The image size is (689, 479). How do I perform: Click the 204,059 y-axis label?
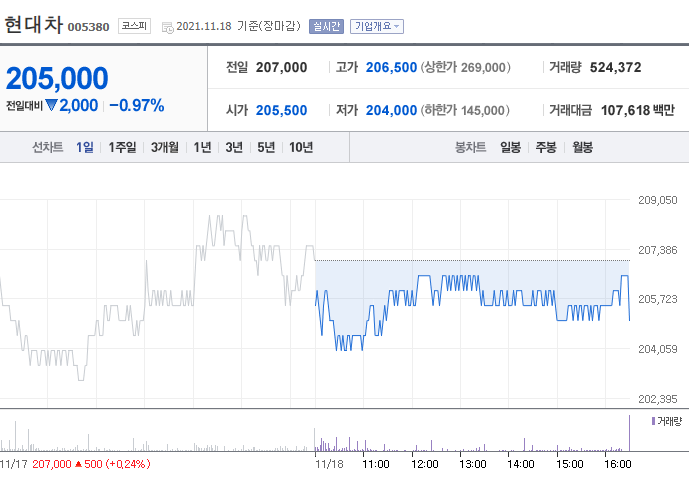pyautogui.click(x=658, y=349)
